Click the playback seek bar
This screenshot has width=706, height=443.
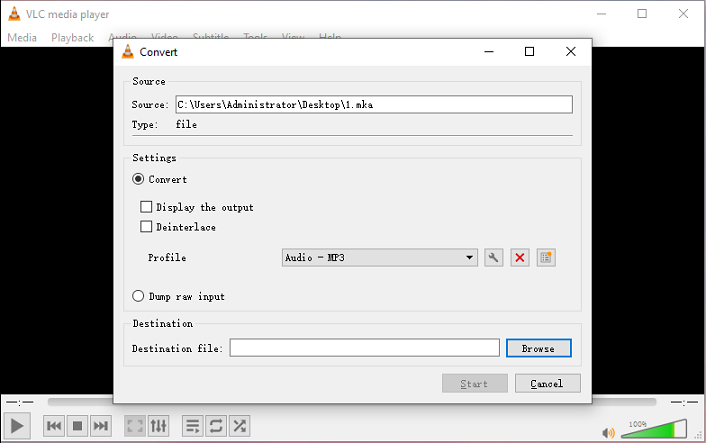352,402
